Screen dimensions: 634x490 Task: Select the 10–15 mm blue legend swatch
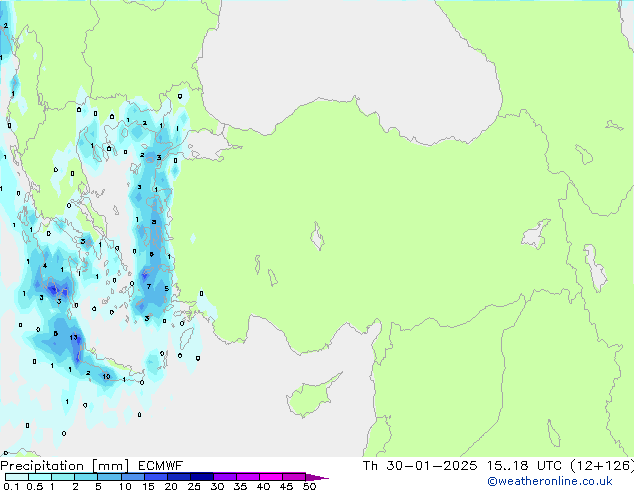(134, 477)
